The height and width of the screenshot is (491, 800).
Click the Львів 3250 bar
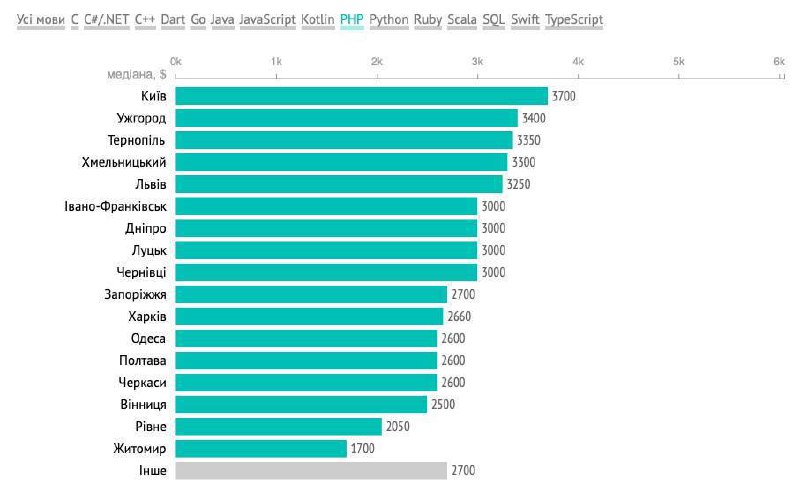(339, 184)
